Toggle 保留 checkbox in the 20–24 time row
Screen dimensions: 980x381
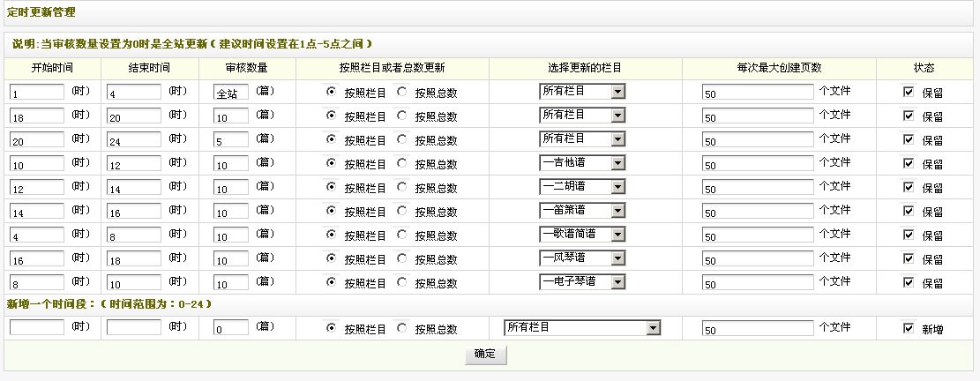[909, 139]
